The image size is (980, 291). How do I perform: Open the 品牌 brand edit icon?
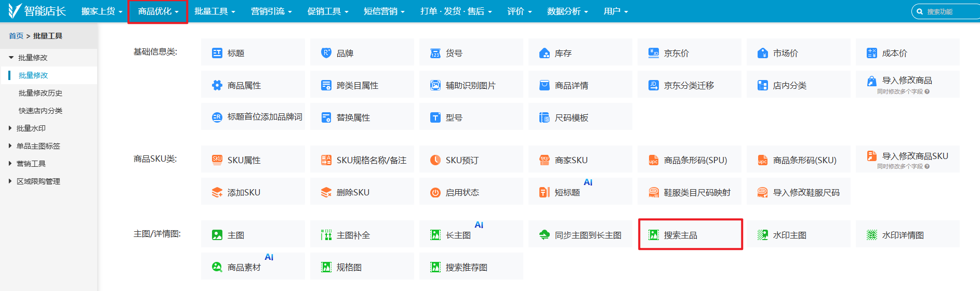click(326, 53)
